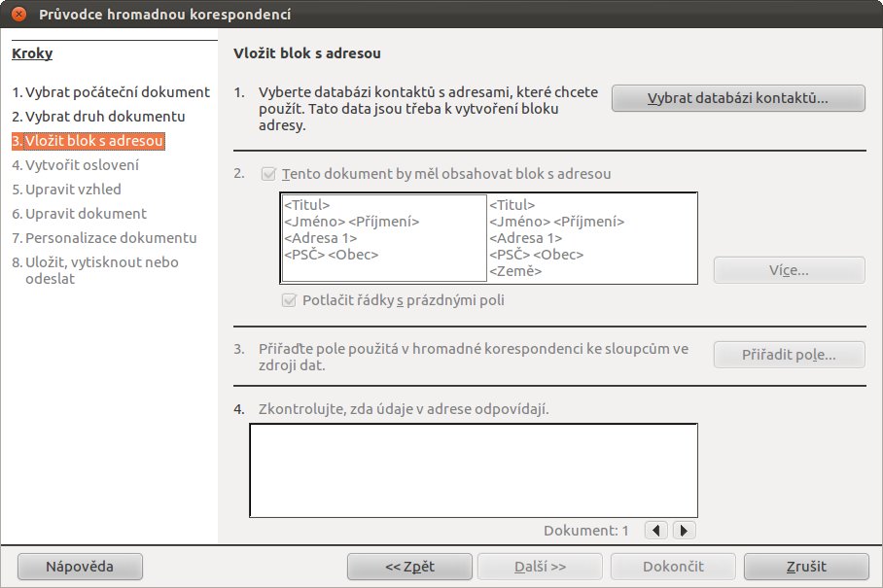Toggle 'Tento dokument by měl obsahovat blok s adresou'
883x588 pixels.
(269, 175)
